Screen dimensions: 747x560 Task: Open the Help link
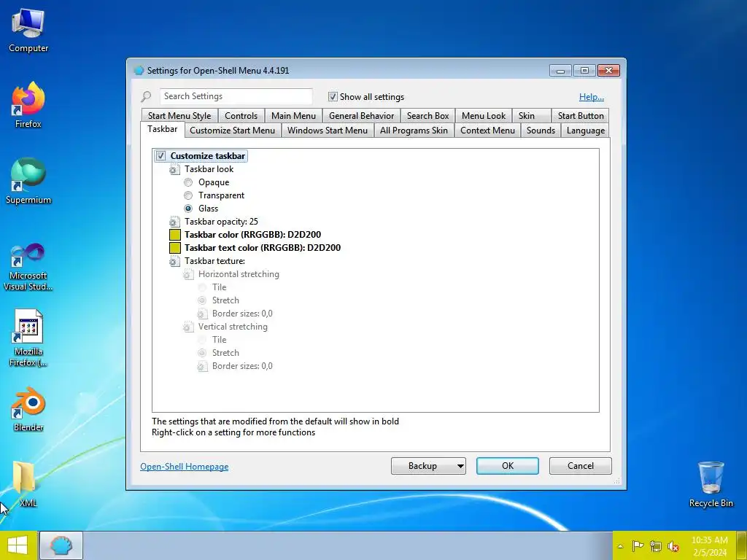click(591, 97)
